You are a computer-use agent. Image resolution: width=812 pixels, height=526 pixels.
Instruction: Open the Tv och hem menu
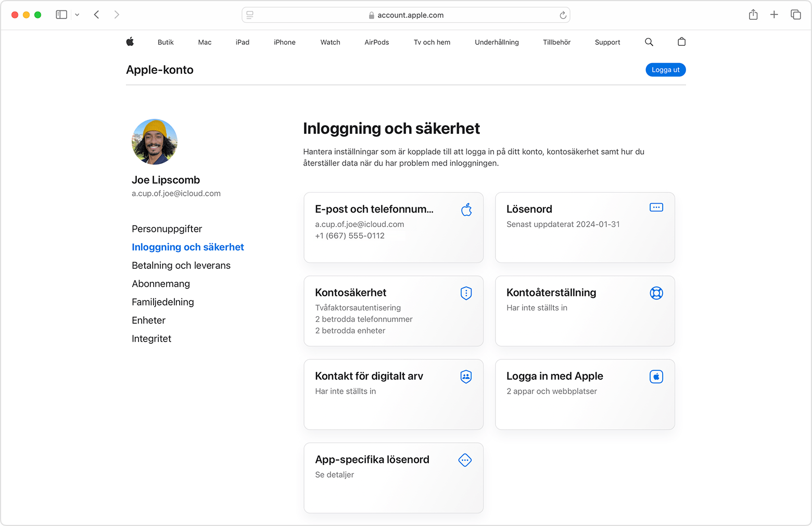(432, 42)
